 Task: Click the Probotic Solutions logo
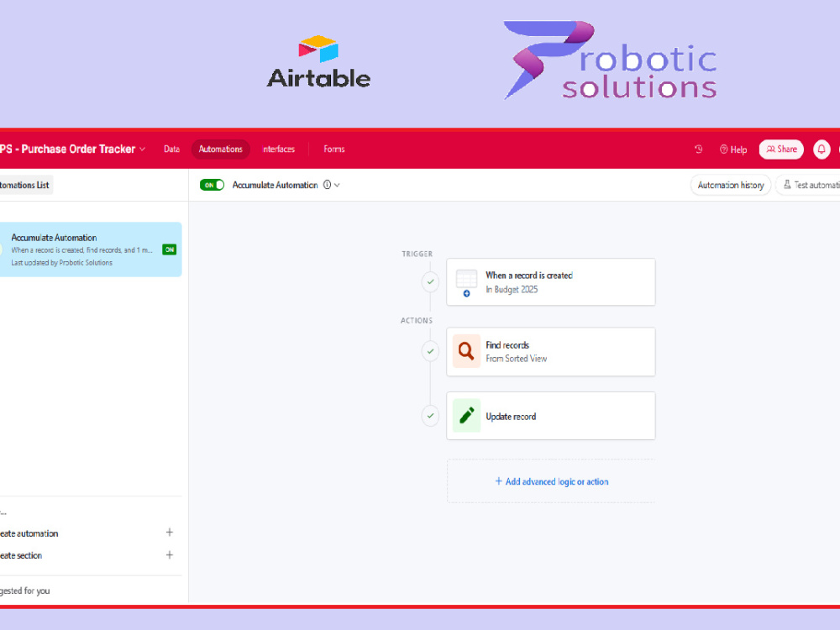tap(610, 60)
